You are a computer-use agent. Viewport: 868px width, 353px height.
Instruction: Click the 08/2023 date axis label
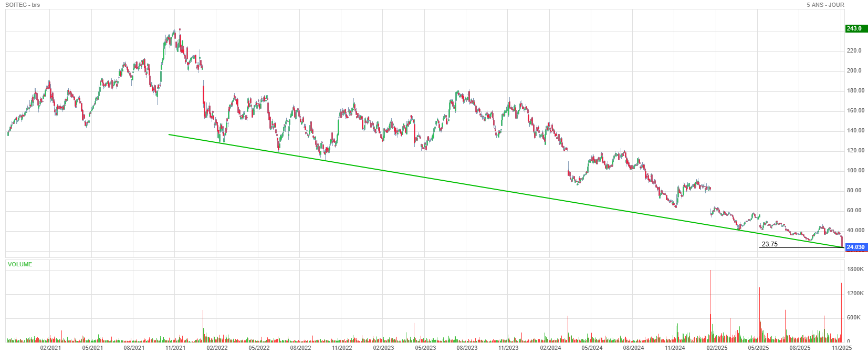pos(467,348)
